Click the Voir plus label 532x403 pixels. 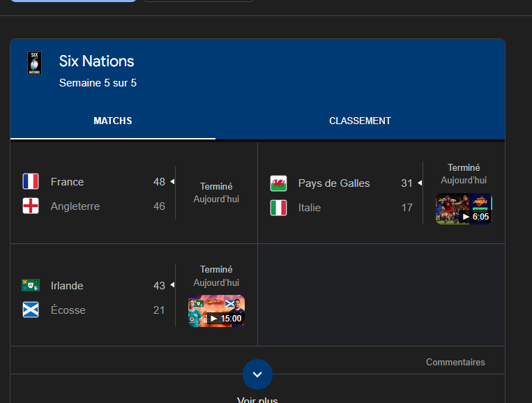(x=257, y=400)
